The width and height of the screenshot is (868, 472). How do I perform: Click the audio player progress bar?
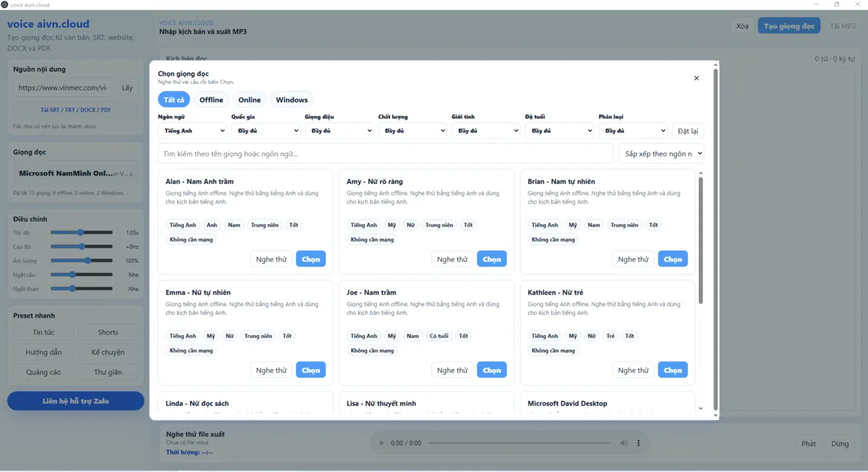519,443
